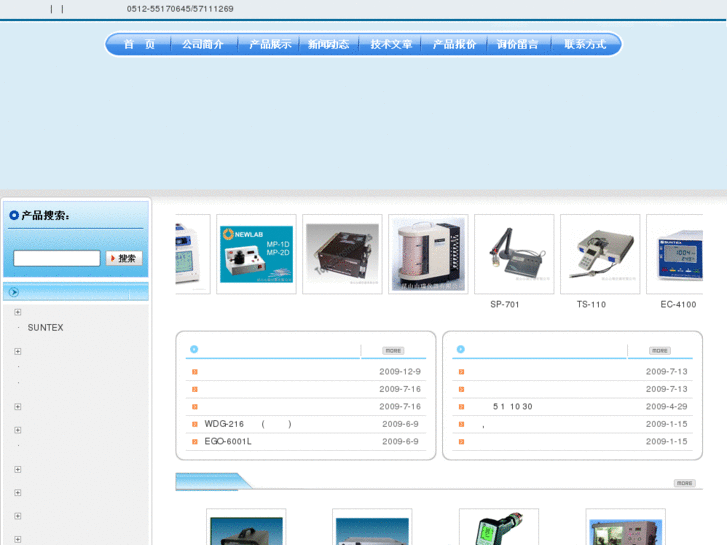This screenshot has width=727, height=545.
Task: Open the chart recorder drum product thumbnail
Action: click(428, 254)
